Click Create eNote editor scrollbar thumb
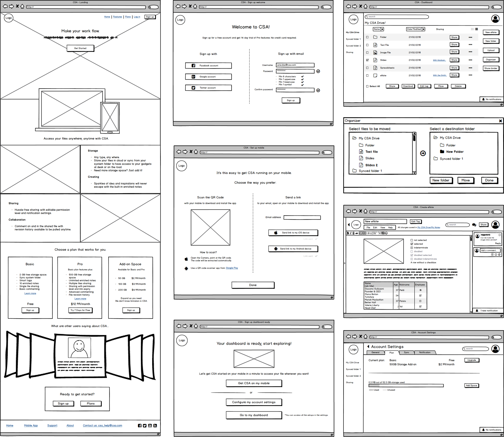 pyautogui.click(x=471, y=239)
